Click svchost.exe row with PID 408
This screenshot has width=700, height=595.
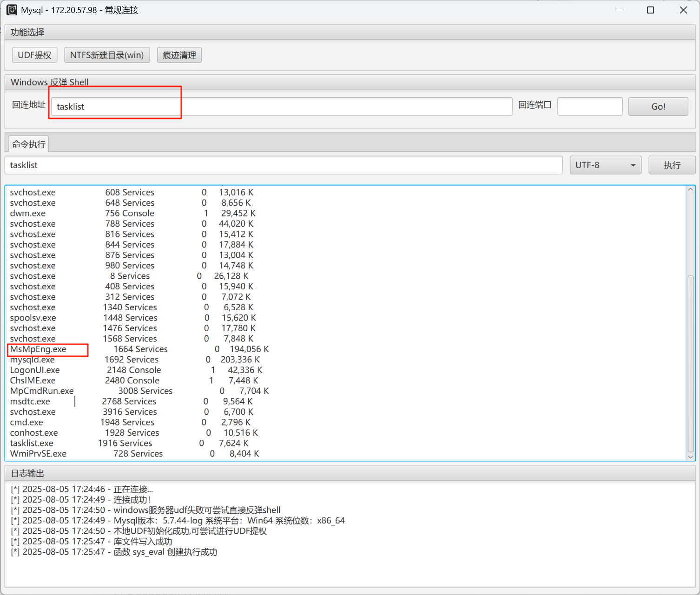[x=132, y=286]
